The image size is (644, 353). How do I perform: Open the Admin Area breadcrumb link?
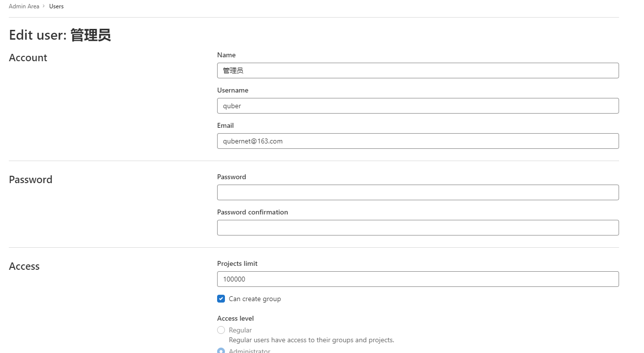[x=24, y=6]
